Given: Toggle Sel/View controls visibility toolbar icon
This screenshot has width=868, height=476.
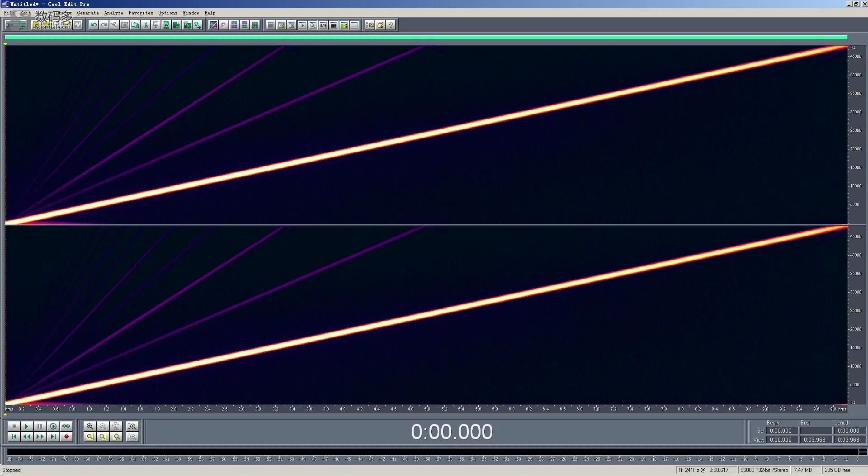Looking at the screenshot, I should (334, 25).
